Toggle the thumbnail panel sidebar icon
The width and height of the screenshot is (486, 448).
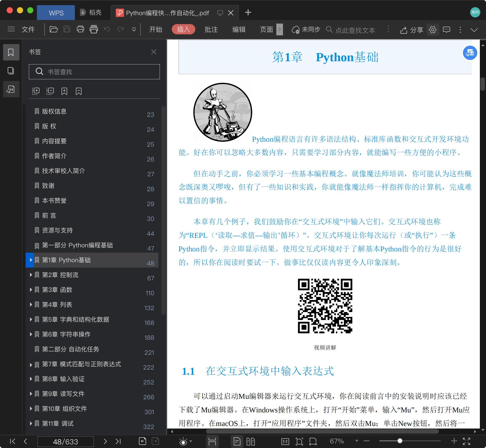tap(11, 71)
